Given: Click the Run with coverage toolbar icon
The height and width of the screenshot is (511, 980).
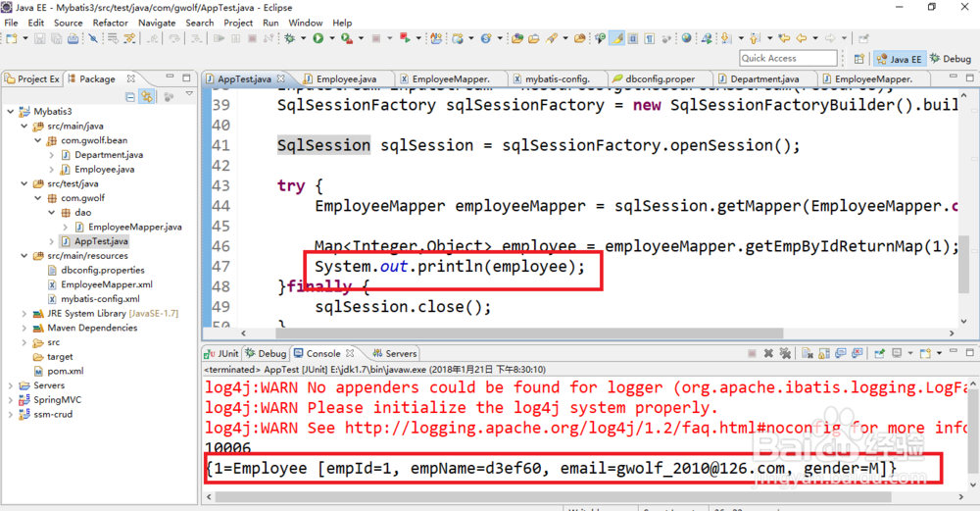Looking at the screenshot, I should pos(346,39).
